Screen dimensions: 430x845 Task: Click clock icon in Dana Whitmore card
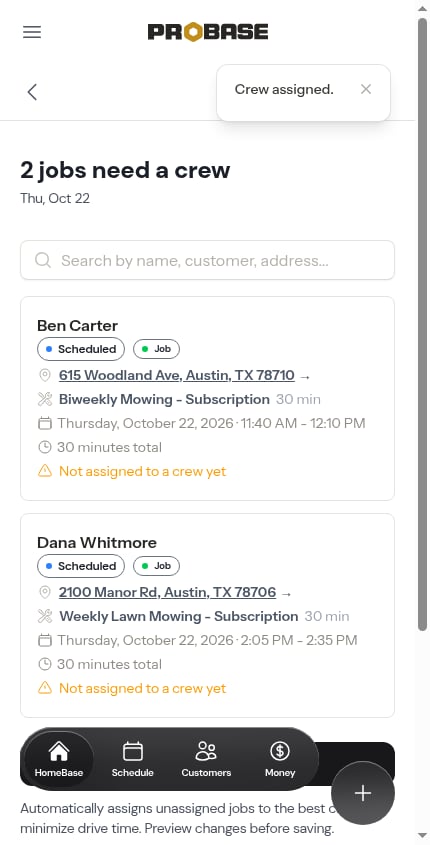(45, 664)
